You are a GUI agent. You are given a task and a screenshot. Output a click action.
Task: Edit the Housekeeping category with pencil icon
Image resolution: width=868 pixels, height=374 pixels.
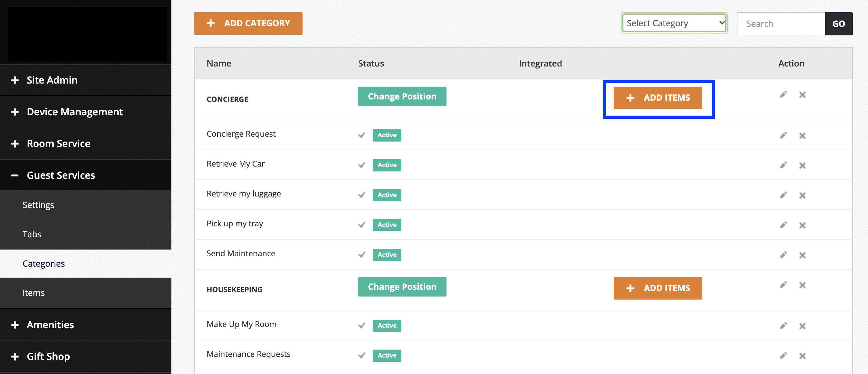(783, 285)
